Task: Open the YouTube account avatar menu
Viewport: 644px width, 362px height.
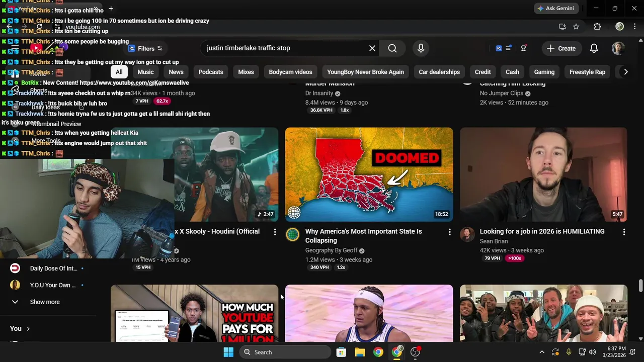Action: pyautogui.click(x=618, y=48)
